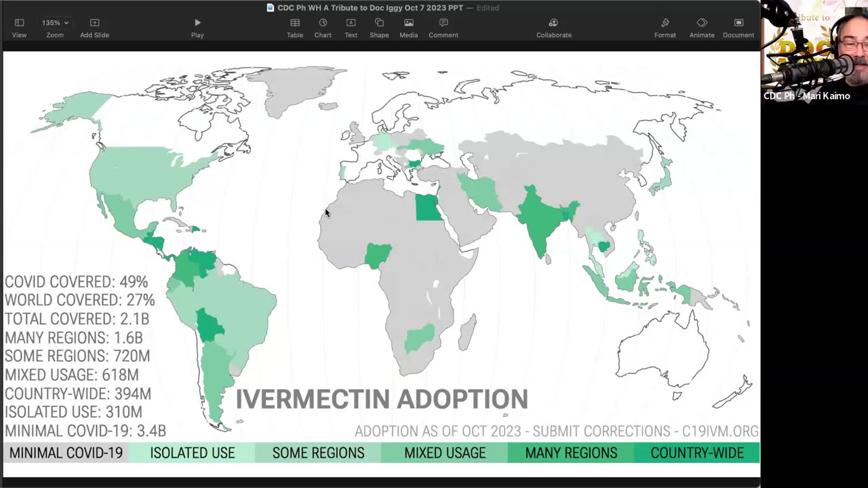Viewport: 868px width, 488px height.
Task: Click the MIXED USAGE legend box
Action: pyautogui.click(x=445, y=453)
